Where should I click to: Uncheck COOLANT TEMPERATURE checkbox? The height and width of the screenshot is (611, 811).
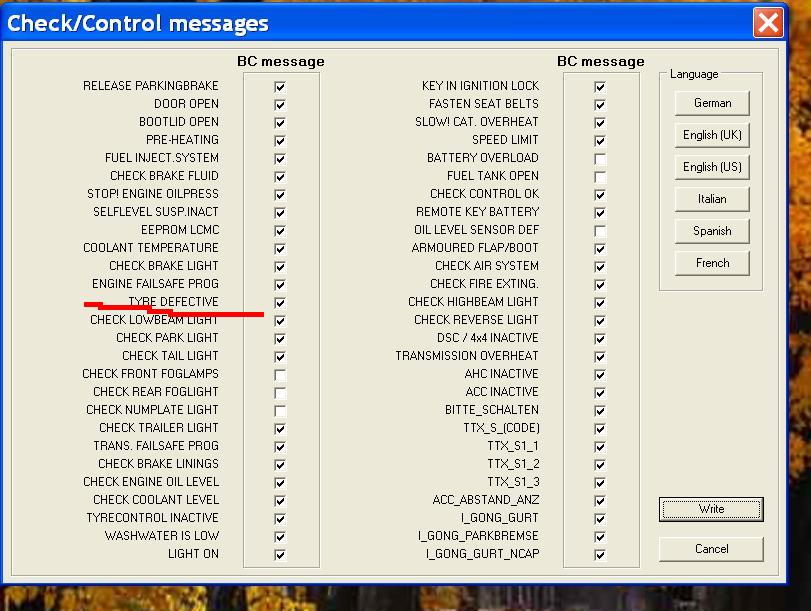pyautogui.click(x=280, y=249)
